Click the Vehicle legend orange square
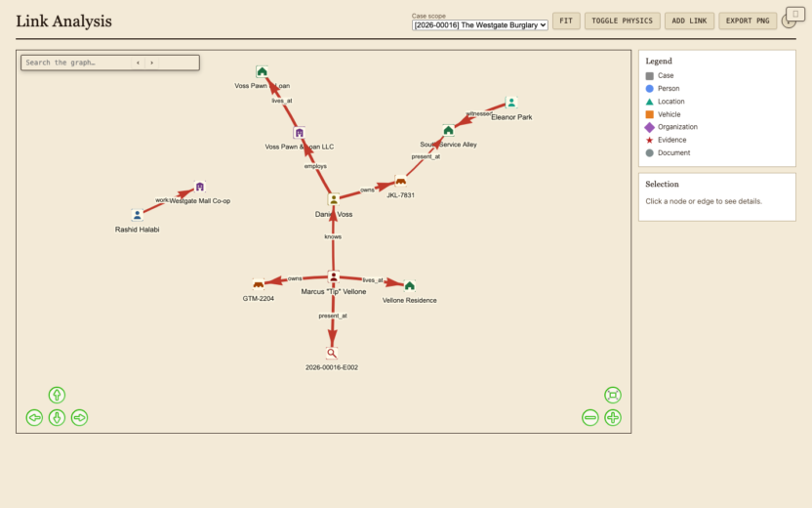Screen dimensions: 812x508 click(649, 114)
